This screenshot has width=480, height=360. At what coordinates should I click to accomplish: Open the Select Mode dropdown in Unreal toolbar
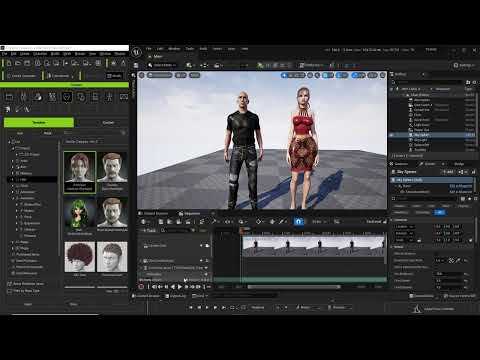coord(162,65)
